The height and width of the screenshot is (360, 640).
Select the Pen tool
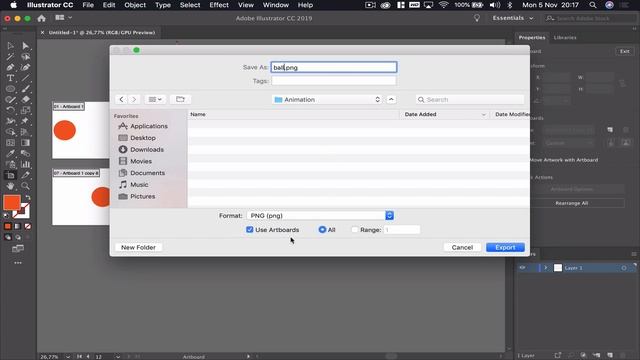[x=10, y=67]
